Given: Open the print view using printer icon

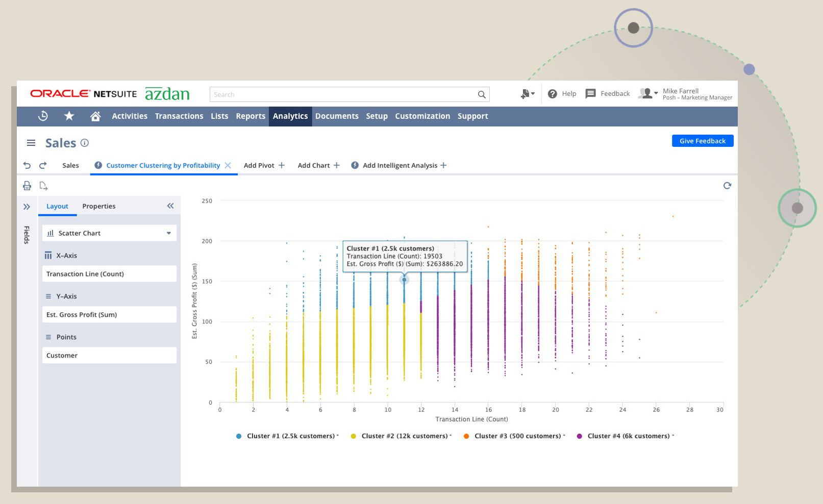Looking at the screenshot, I should click(28, 185).
